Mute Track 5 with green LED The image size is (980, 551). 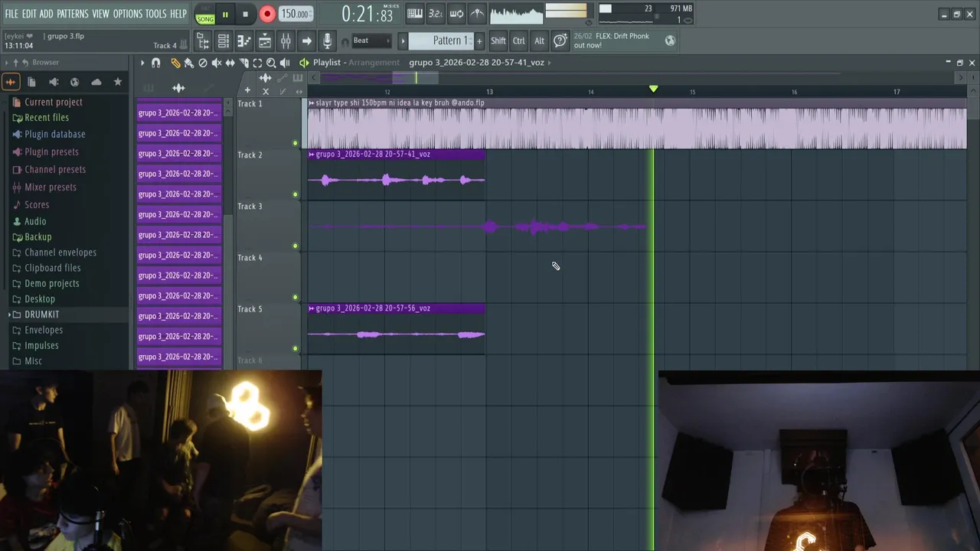[295, 348]
